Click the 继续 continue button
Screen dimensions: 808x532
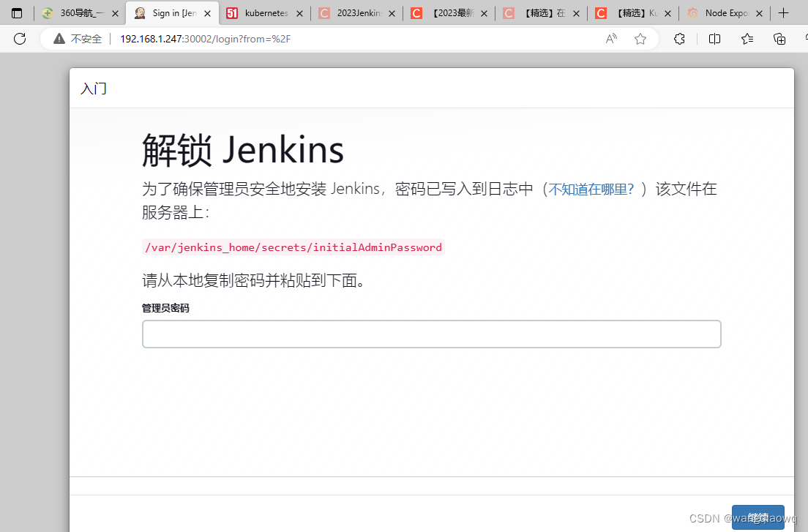coord(758,517)
